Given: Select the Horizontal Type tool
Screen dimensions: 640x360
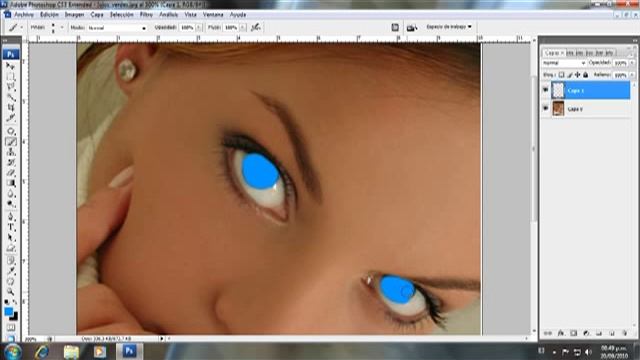Looking at the screenshot, I should (11, 228).
